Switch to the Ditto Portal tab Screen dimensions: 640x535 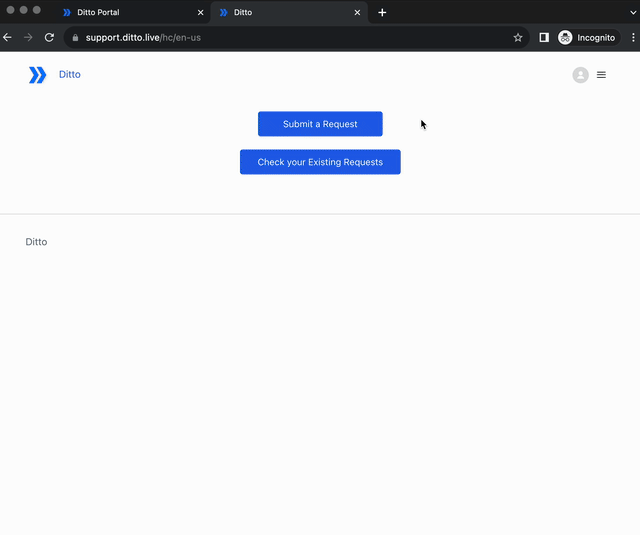[x=133, y=12]
